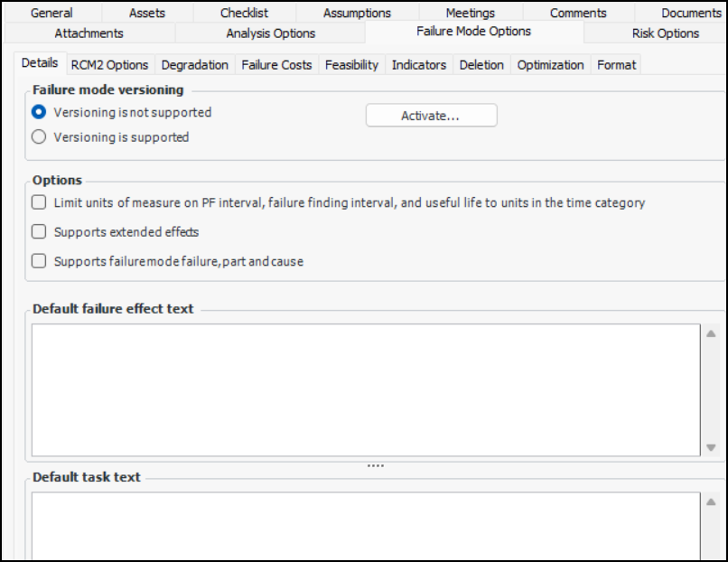
Task: Open the Optimization tab
Action: point(550,65)
